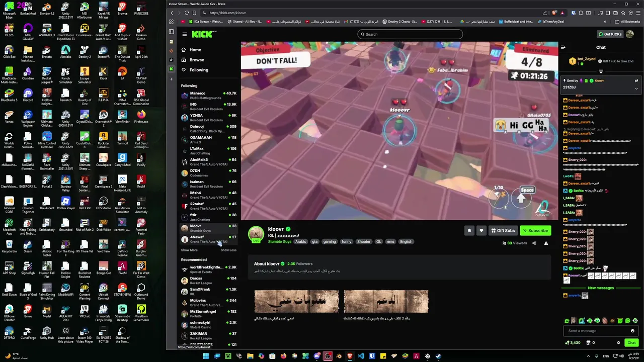Screen dimensions: 644x362
Task: Open Firefox from the taskbar
Action: 283,356
